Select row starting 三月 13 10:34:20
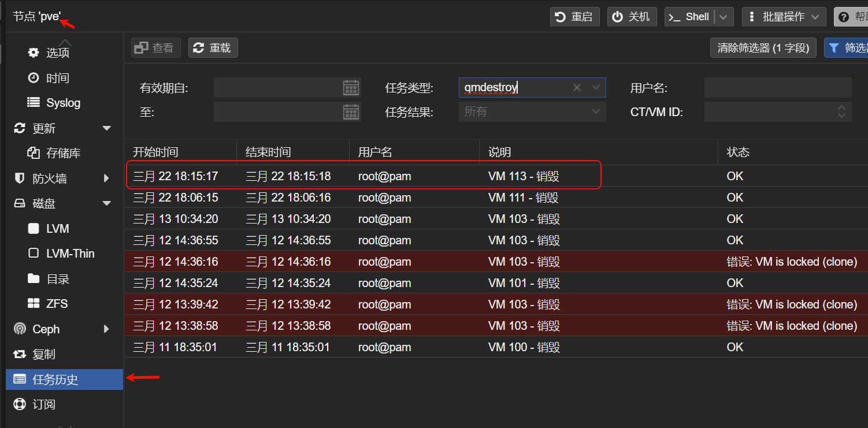The height and width of the screenshot is (428, 868). click(x=496, y=219)
